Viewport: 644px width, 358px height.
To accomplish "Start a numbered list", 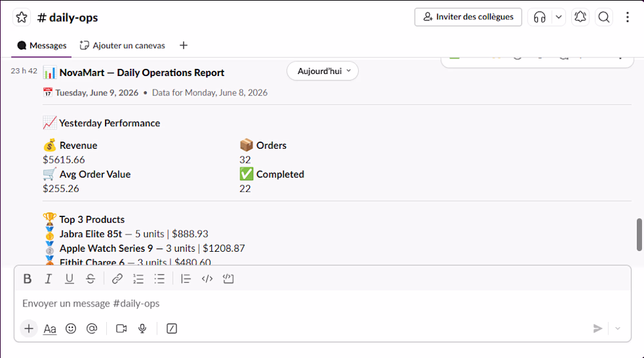I will click(138, 279).
